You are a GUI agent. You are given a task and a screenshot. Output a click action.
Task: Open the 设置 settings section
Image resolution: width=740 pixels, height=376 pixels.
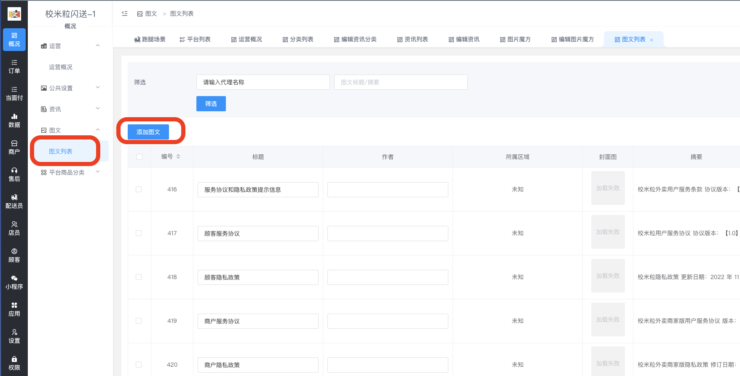click(14, 336)
